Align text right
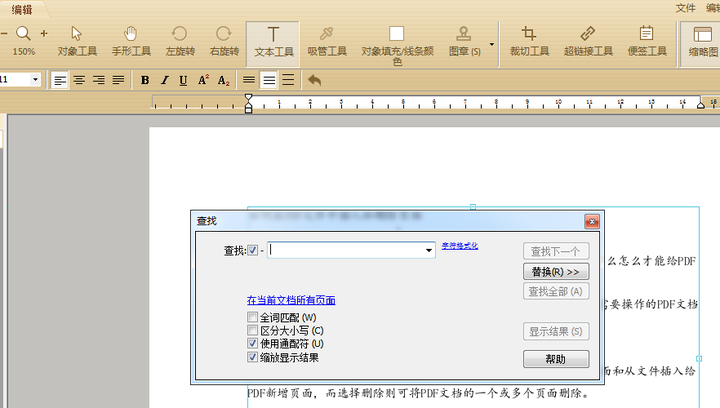 point(99,80)
